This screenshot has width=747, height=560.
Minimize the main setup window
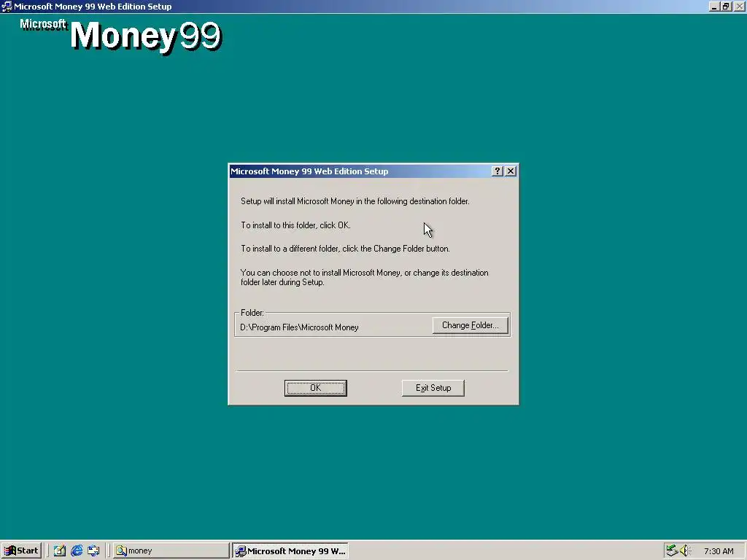[x=713, y=6]
